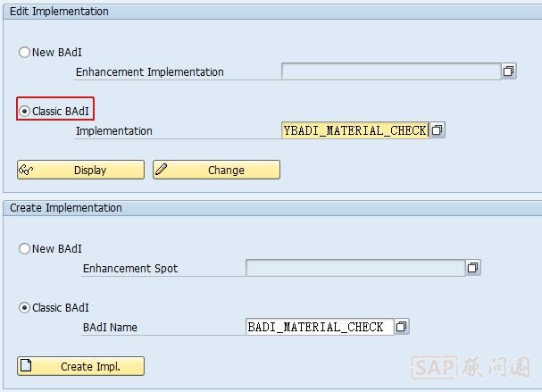This screenshot has height=392, width=542.
Task: Select New BAdI radio under Edit Implementation
Action: [x=24, y=53]
